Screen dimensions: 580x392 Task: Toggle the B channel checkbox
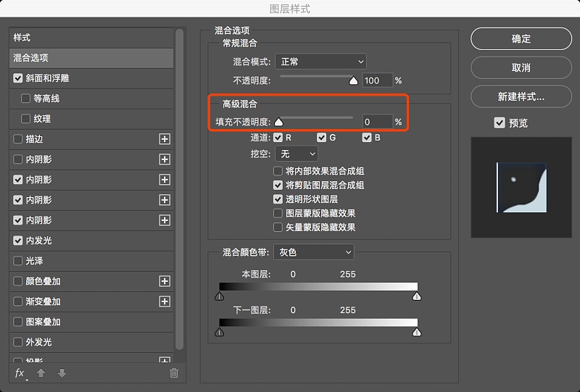click(x=367, y=138)
